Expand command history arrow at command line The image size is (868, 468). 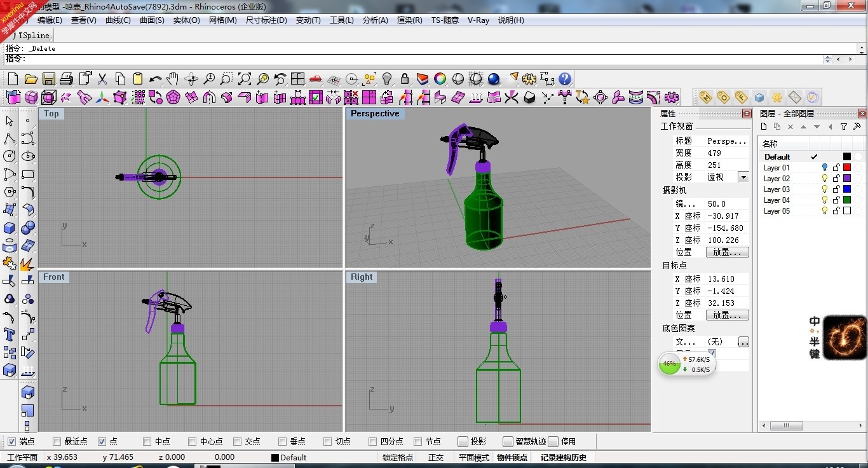(x=827, y=59)
